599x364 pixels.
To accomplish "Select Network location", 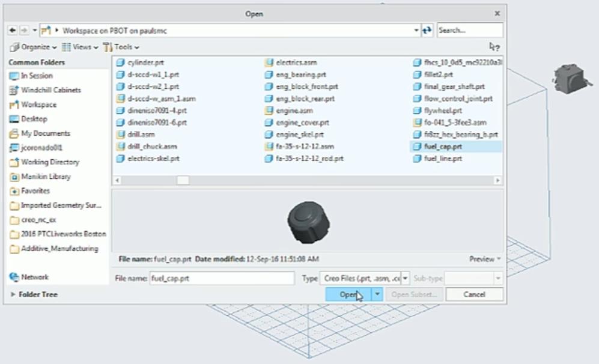I will (29, 277).
